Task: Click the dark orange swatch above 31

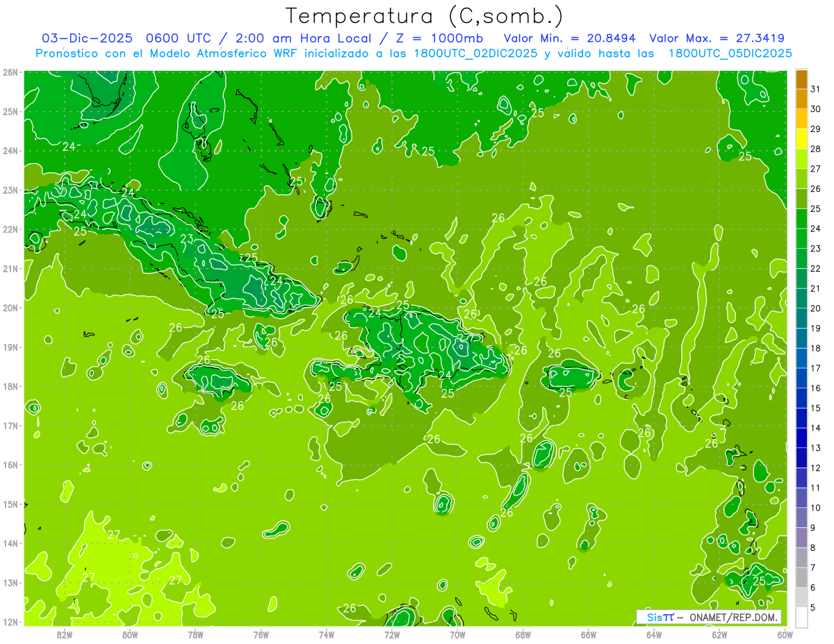Action: 802,80
